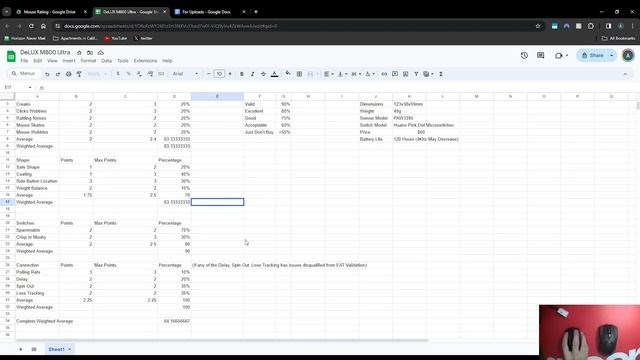Open horizontal align dropdown
640x360 pixels.
click(329, 74)
